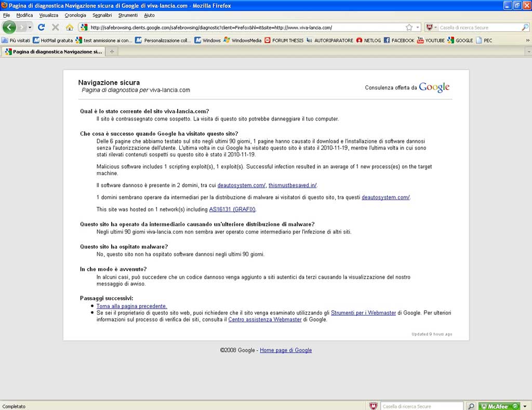Open the Visualizza menu
The height and width of the screenshot is (410, 532).
48,15
